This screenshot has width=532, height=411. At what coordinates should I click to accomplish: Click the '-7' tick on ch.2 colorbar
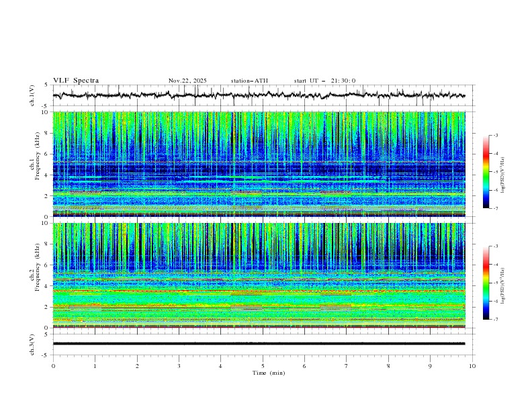pos(495,320)
